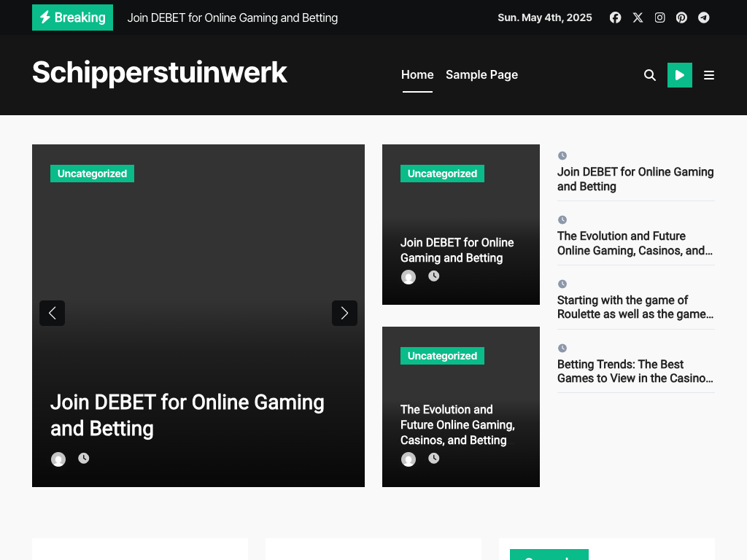Open the Pinterest social link
Viewport: 747px width, 560px height.
point(681,17)
